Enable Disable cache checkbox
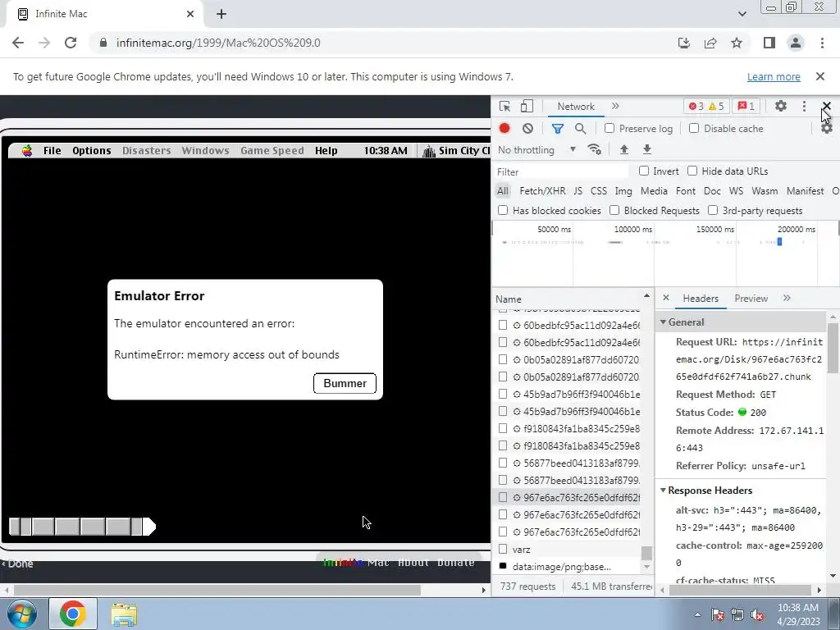840x630 pixels. 694,128
